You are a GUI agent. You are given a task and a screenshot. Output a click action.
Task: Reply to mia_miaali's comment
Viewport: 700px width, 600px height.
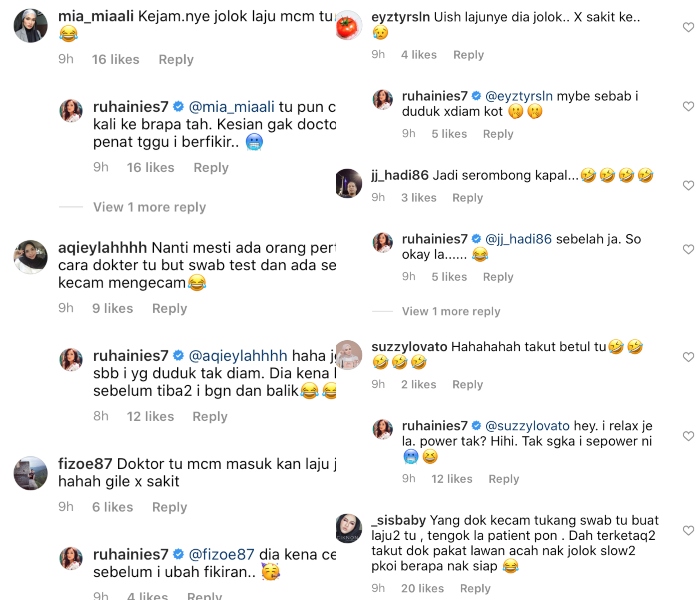click(176, 59)
